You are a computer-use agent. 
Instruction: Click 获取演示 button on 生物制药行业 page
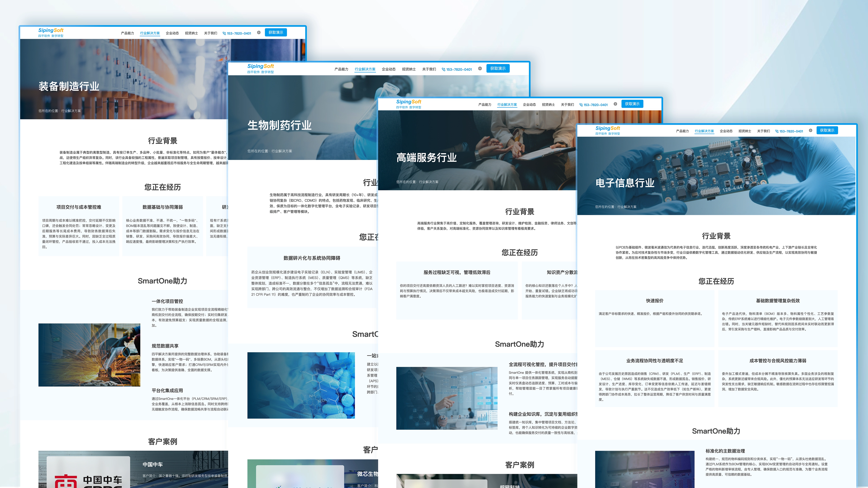498,69
